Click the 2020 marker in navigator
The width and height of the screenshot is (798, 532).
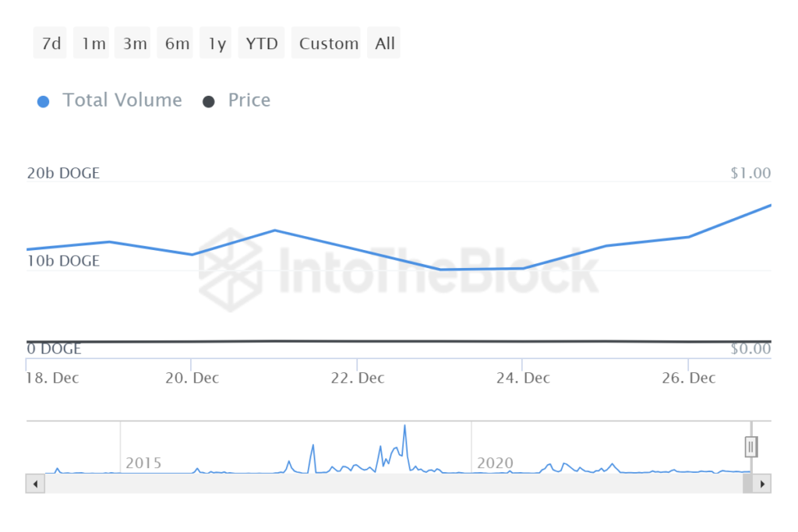(495, 463)
